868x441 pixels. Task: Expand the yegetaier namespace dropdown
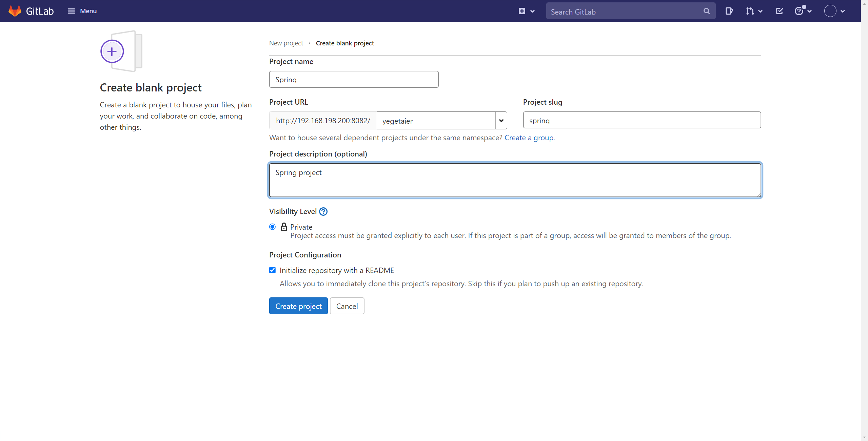pyautogui.click(x=501, y=121)
